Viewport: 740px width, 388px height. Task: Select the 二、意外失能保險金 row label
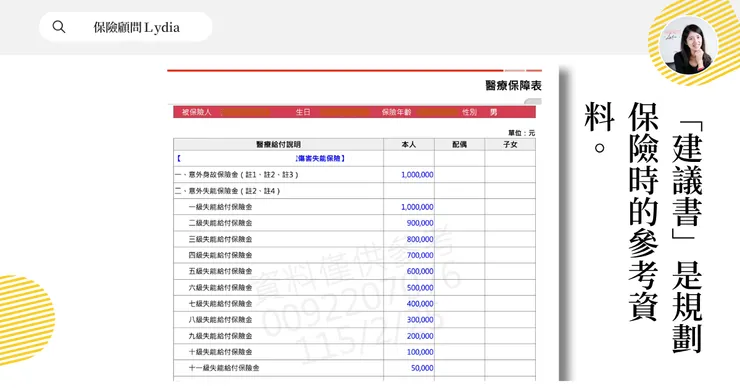tap(227, 191)
